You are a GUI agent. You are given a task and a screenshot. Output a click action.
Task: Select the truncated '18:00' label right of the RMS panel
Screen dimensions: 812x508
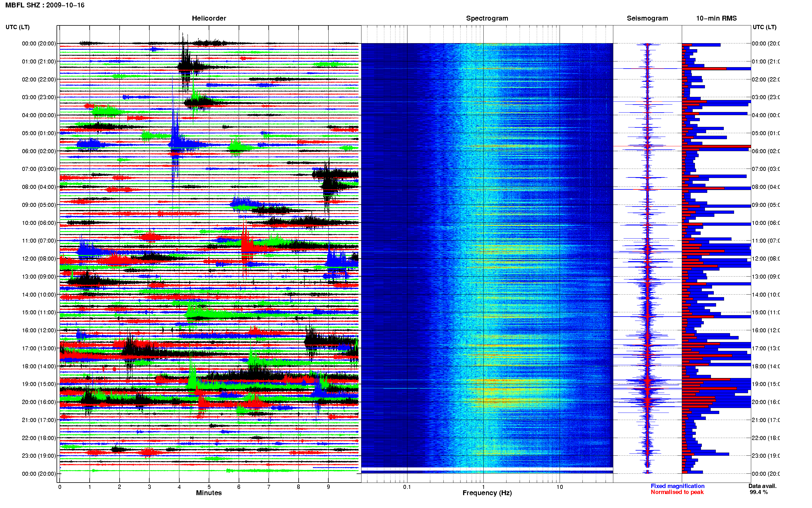click(766, 366)
